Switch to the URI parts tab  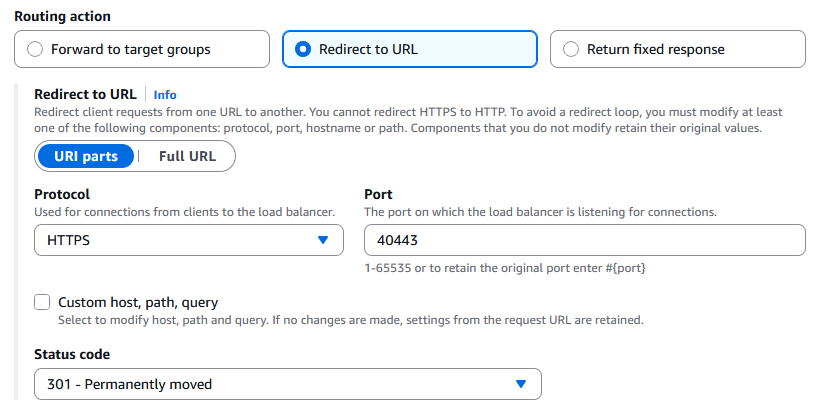[86, 156]
